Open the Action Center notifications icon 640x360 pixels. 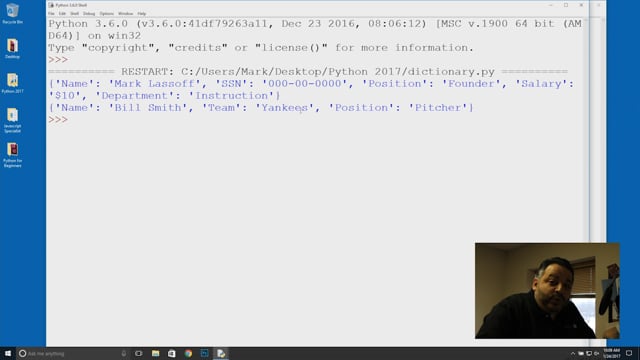[x=629, y=353]
